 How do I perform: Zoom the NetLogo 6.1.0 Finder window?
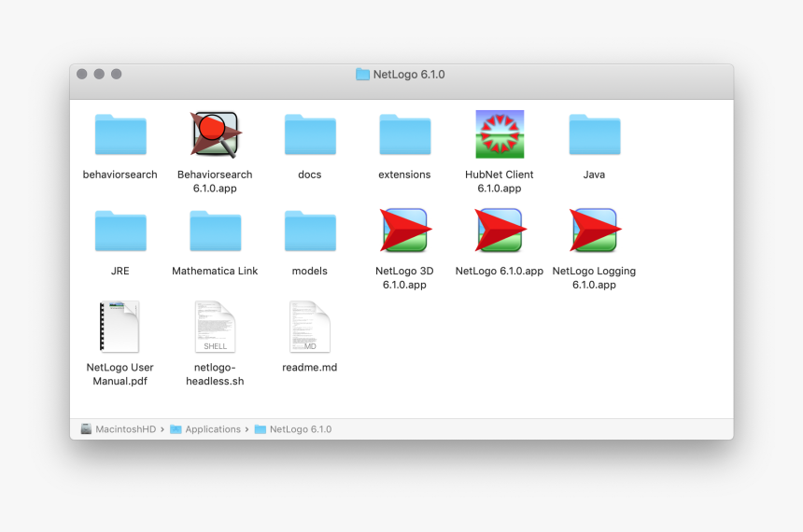[x=117, y=74]
